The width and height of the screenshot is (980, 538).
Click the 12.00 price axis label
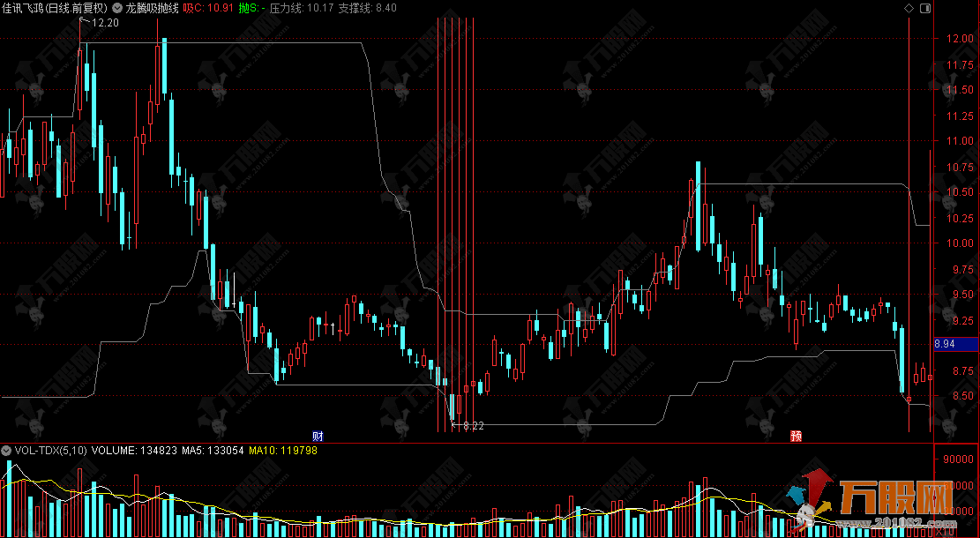[x=959, y=39]
